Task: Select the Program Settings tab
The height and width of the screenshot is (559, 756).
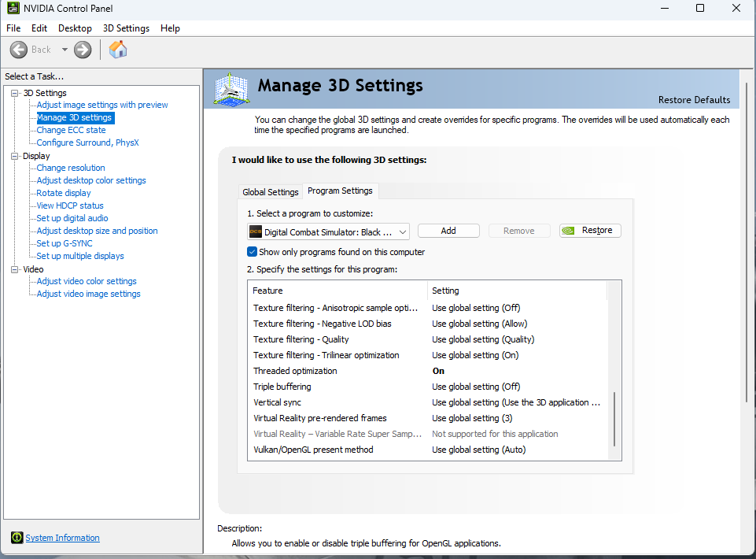Action: tap(340, 191)
